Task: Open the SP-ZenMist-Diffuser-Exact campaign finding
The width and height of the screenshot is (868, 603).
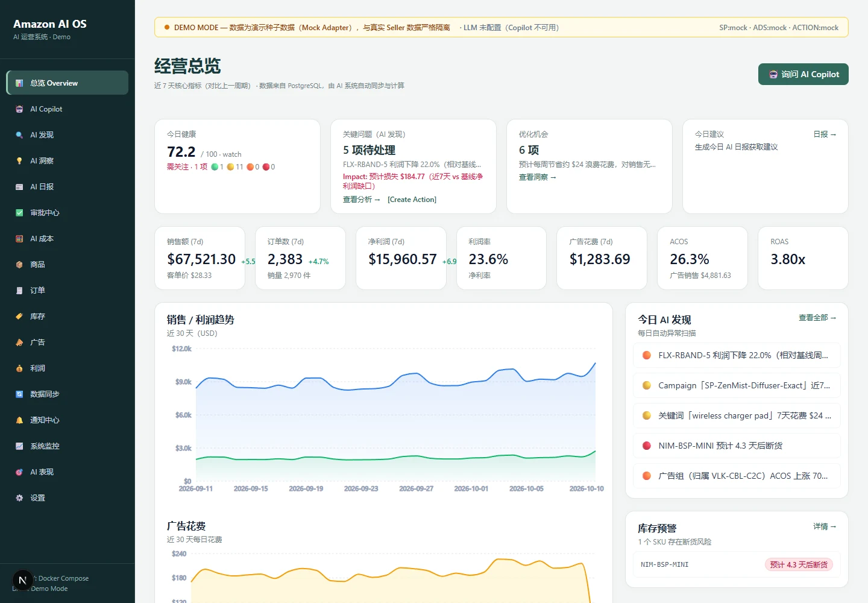Action: point(737,385)
